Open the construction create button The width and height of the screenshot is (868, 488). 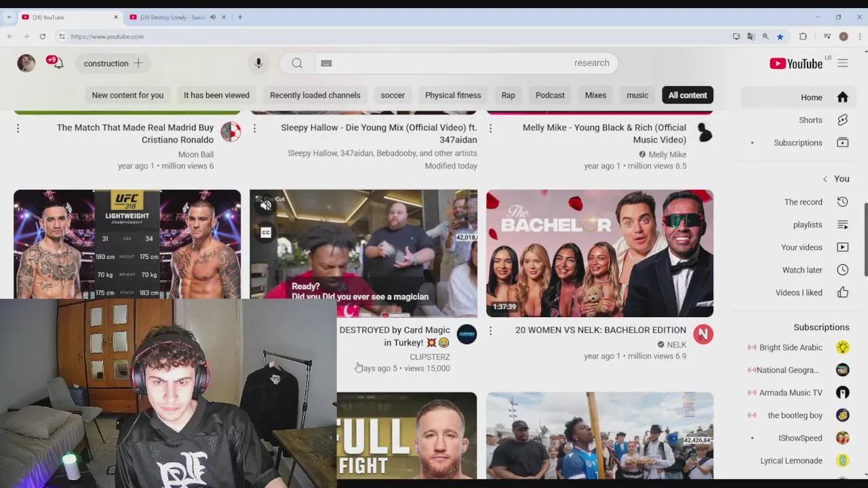pyautogui.click(x=113, y=63)
